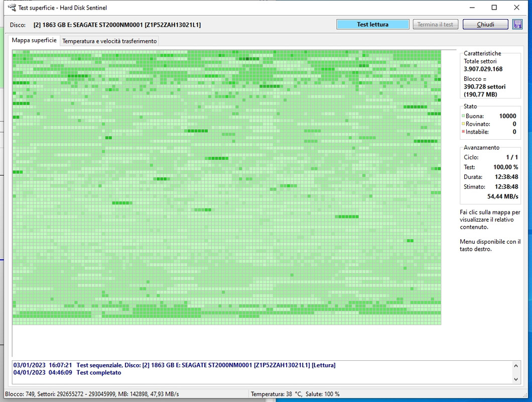Click the Test progress 100,00 % value
Screen dimensions: 532x402
pyautogui.click(x=505, y=167)
